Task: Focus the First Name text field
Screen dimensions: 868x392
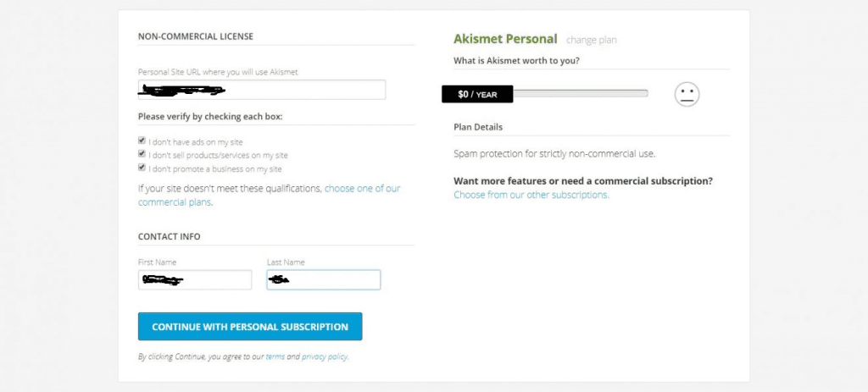Action: pos(195,279)
